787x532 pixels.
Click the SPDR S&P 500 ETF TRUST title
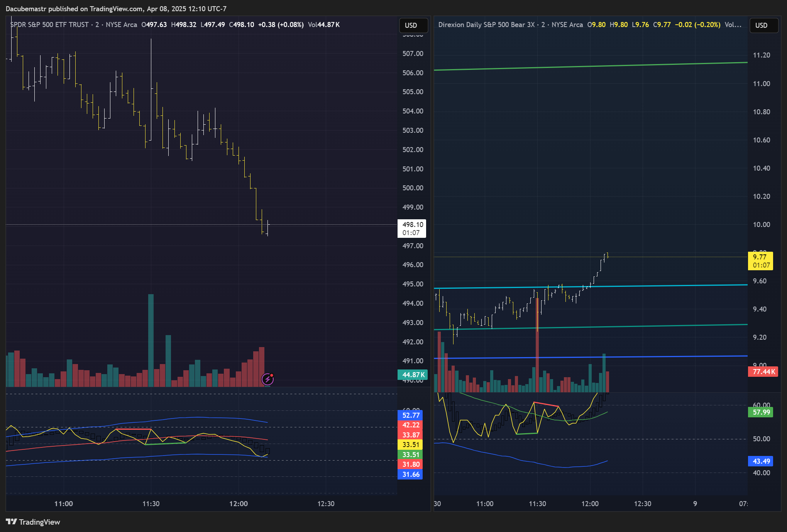[x=49, y=25]
